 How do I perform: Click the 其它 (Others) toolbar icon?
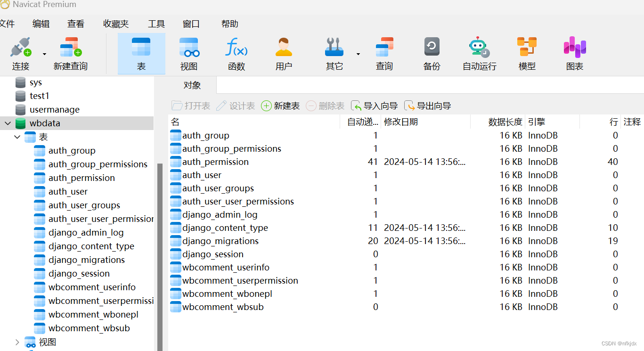[334, 47]
